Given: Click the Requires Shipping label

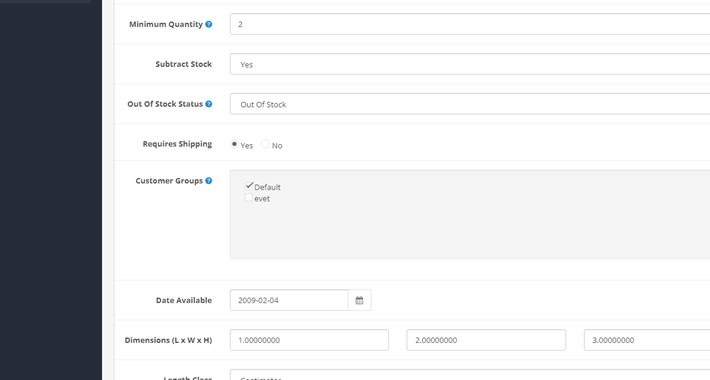Looking at the screenshot, I should pyautogui.click(x=177, y=144).
